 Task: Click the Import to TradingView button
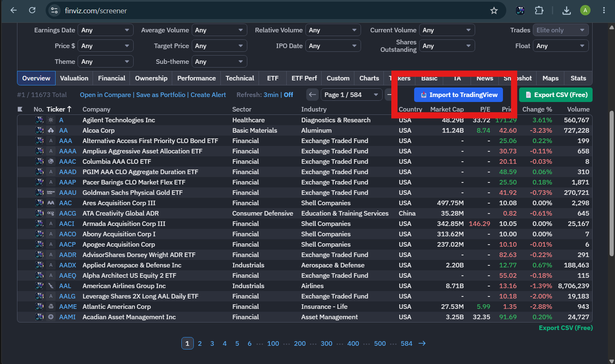(x=459, y=95)
